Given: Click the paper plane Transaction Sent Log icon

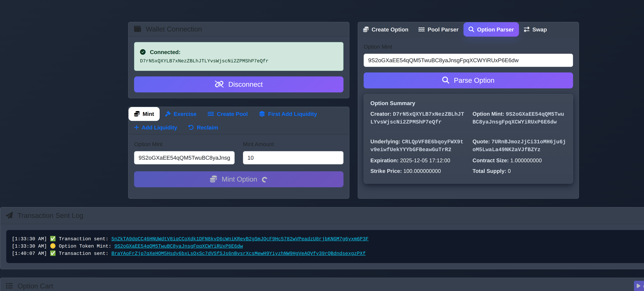Looking at the screenshot, I should click(10, 215).
